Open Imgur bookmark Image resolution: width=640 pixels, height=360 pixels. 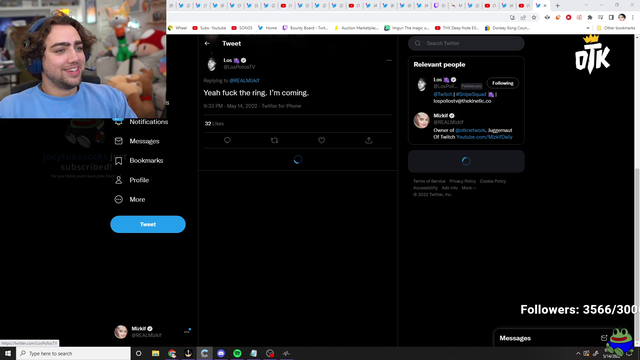(x=407, y=28)
